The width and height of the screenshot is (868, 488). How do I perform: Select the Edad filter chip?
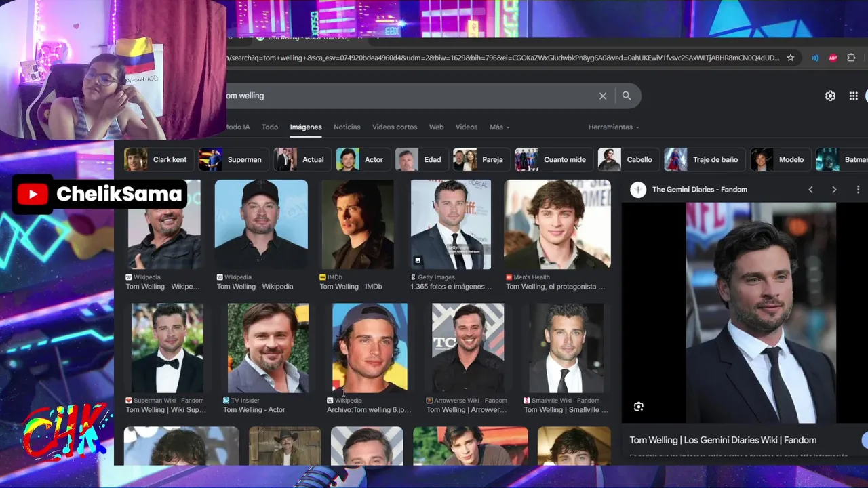pyautogui.click(x=422, y=160)
